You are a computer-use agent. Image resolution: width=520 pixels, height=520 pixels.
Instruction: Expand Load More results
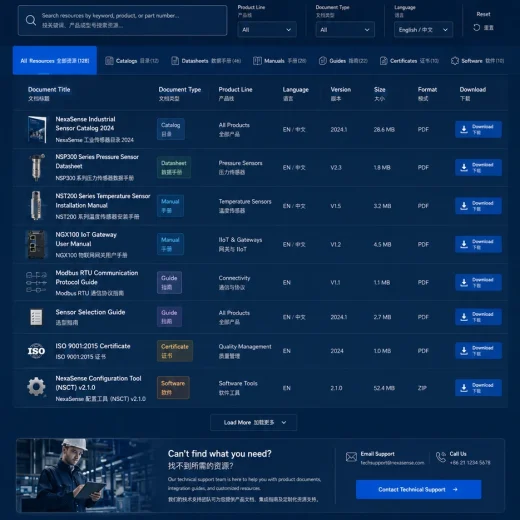pyautogui.click(x=254, y=422)
